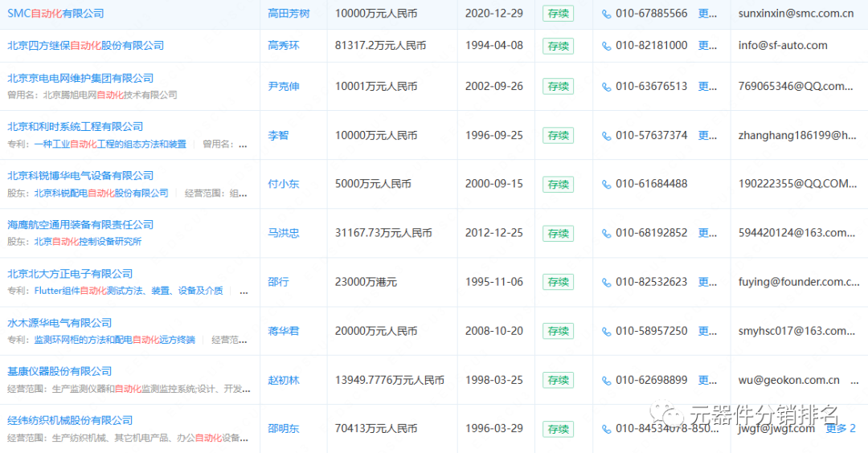The width and height of the screenshot is (868, 453).
Task: Open legal representative 李智 profile
Action: coord(278,135)
